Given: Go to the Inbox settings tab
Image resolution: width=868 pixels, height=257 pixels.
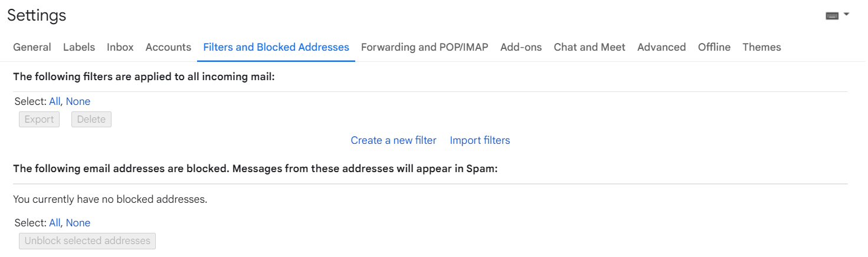Looking at the screenshot, I should click(x=120, y=47).
